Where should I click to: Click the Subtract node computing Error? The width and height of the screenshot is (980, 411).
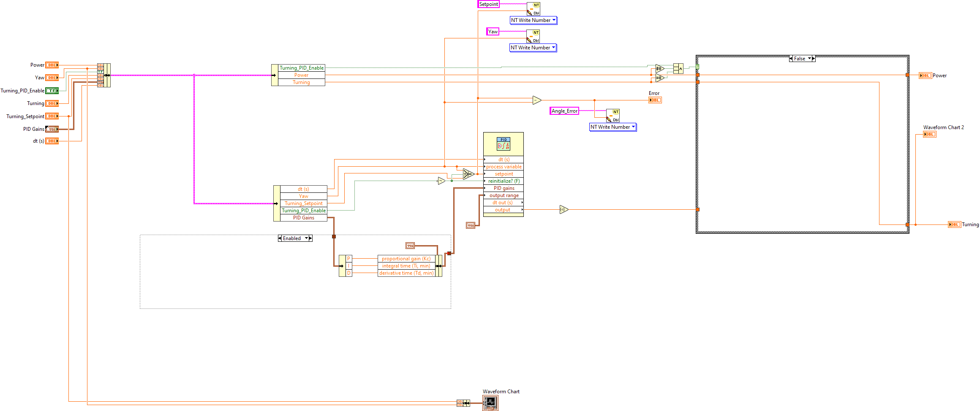(x=536, y=100)
